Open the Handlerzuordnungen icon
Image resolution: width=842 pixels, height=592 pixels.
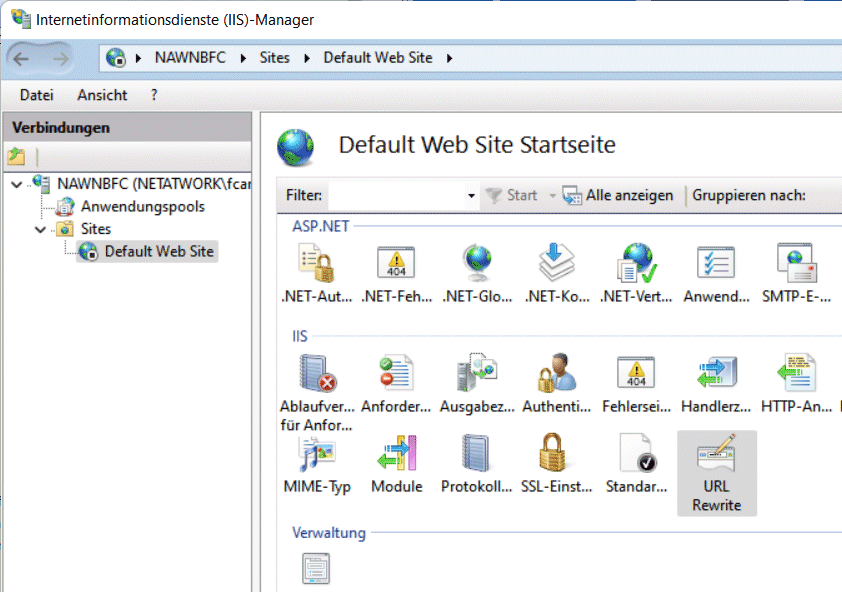click(716, 372)
